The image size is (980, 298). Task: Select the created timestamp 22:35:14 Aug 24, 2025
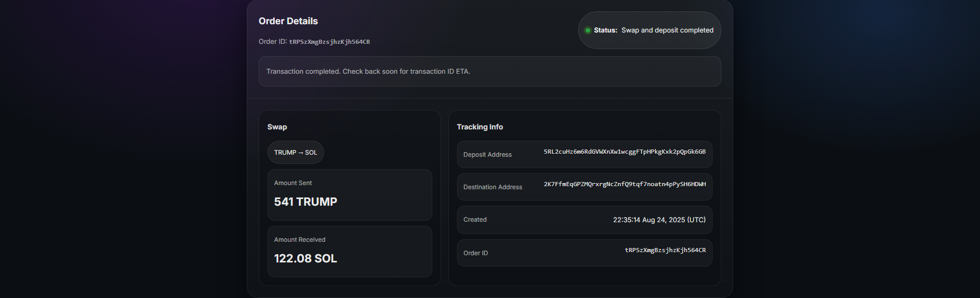pos(660,220)
